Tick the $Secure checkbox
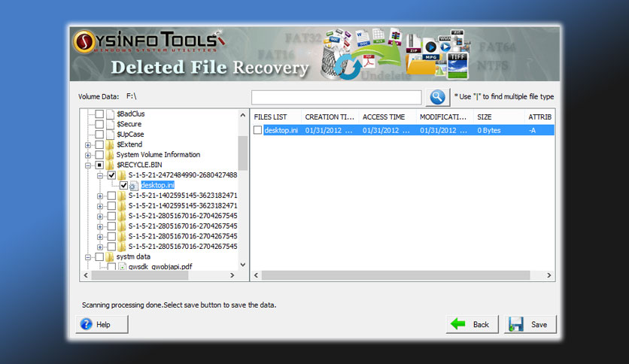629x364 pixels. (x=99, y=124)
